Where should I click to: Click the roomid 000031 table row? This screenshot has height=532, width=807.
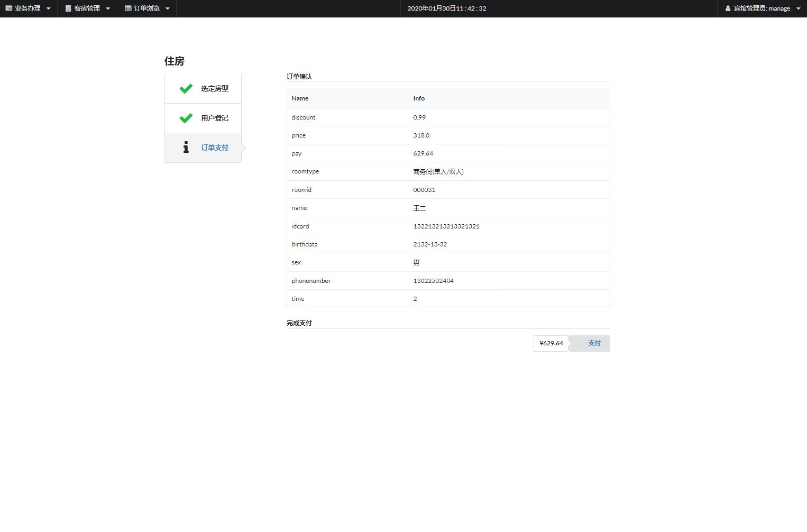tap(448, 189)
